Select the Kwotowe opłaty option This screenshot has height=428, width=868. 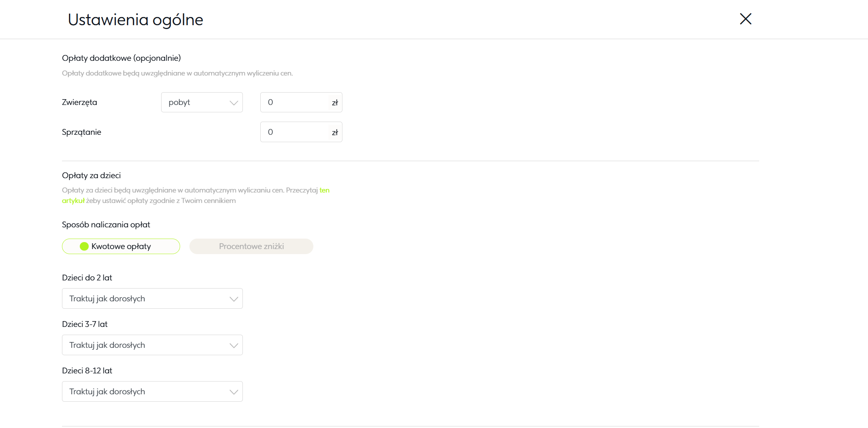pos(121,246)
